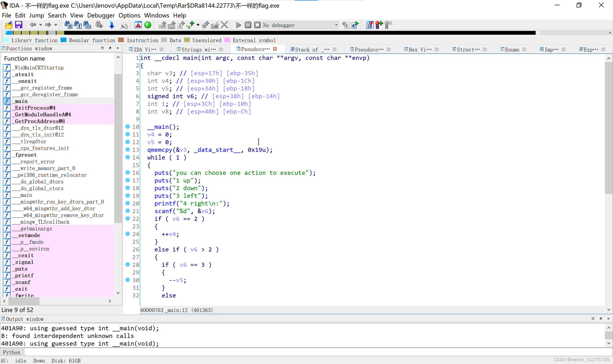
Task: Search for immediate value binoculars icon
Action: [x=68, y=25]
